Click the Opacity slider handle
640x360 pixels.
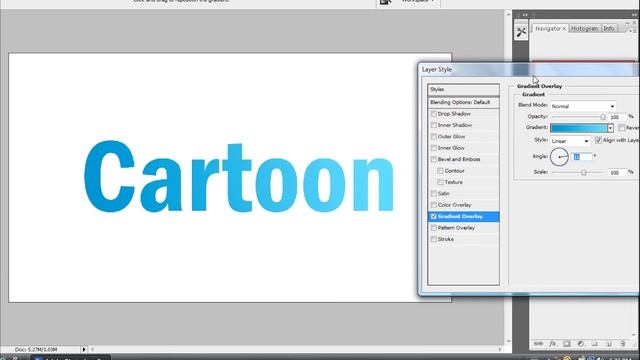602,117
